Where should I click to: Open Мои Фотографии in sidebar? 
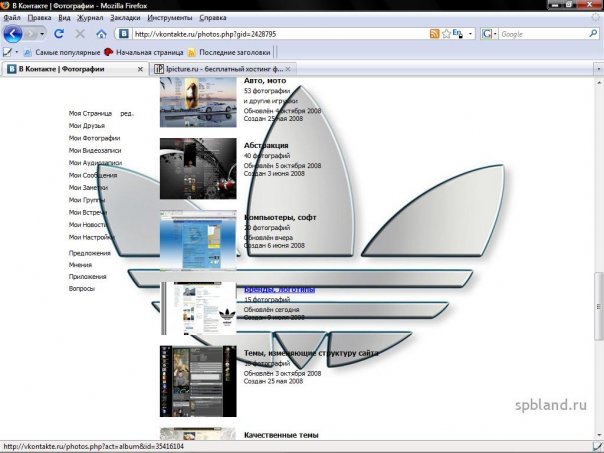[x=94, y=138]
